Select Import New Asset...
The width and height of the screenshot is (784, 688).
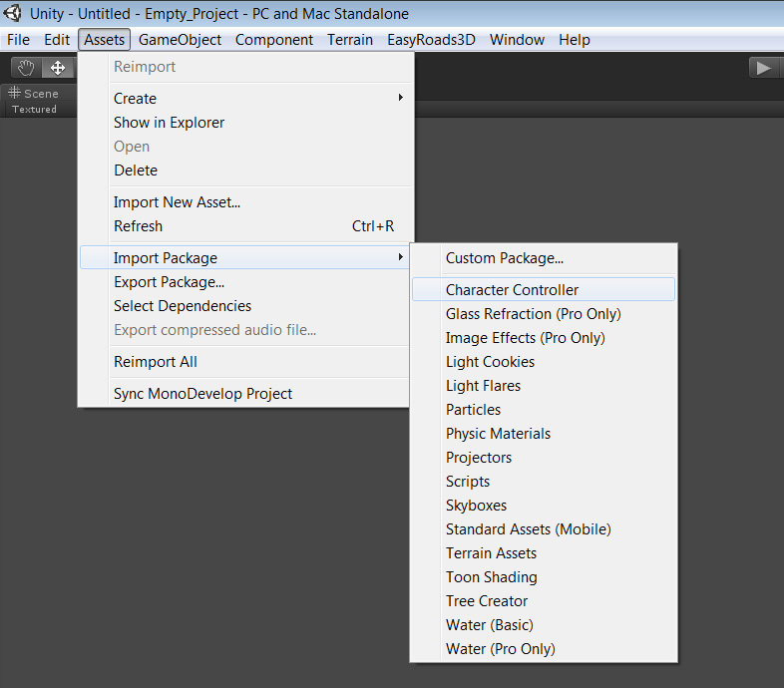245,202
